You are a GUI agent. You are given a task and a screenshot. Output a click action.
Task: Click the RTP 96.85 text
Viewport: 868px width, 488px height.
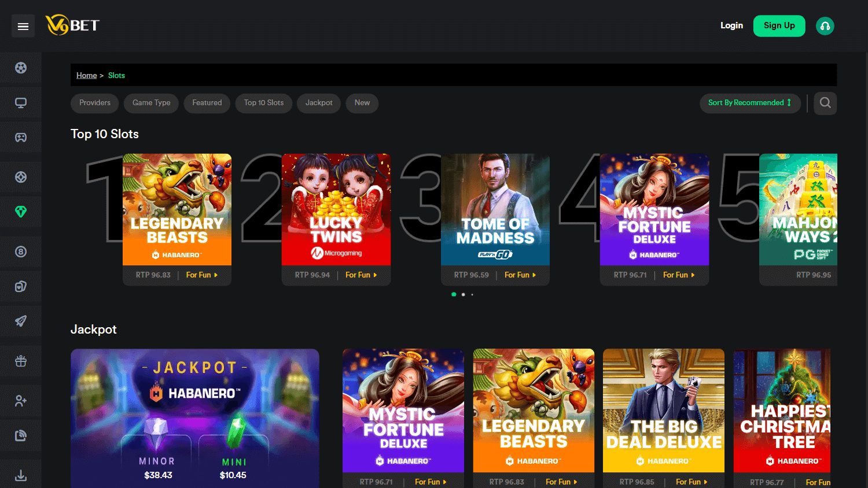click(x=637, y=482)
